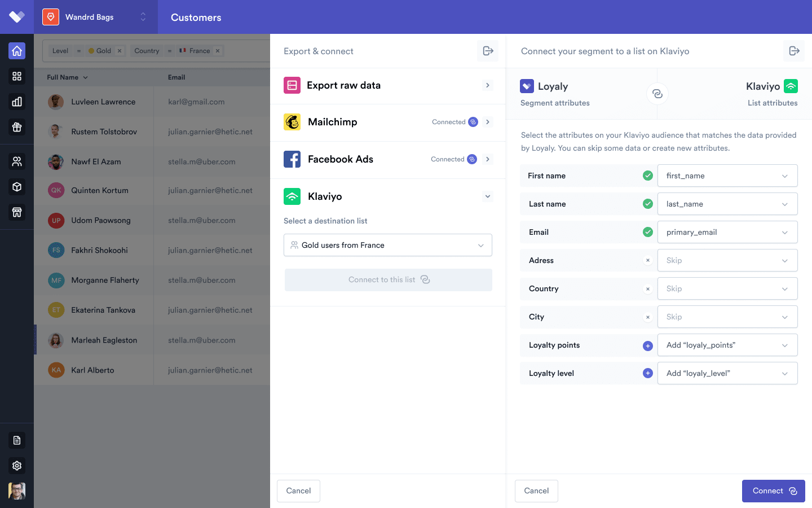The image size is (812, 508).
Task: Click the email karl@gmail.com
Action: pyautogui.click(x=196, y=102)
